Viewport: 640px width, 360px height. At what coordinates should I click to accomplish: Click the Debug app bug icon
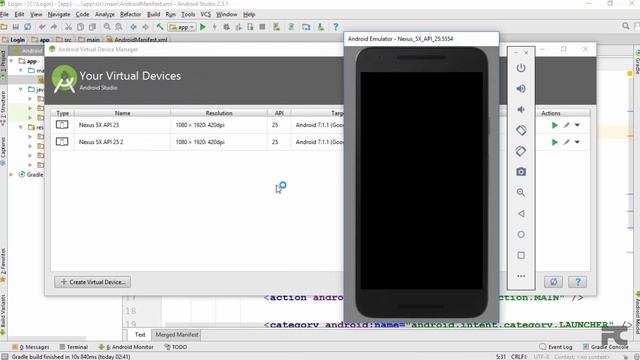click(x=226, y=27)
